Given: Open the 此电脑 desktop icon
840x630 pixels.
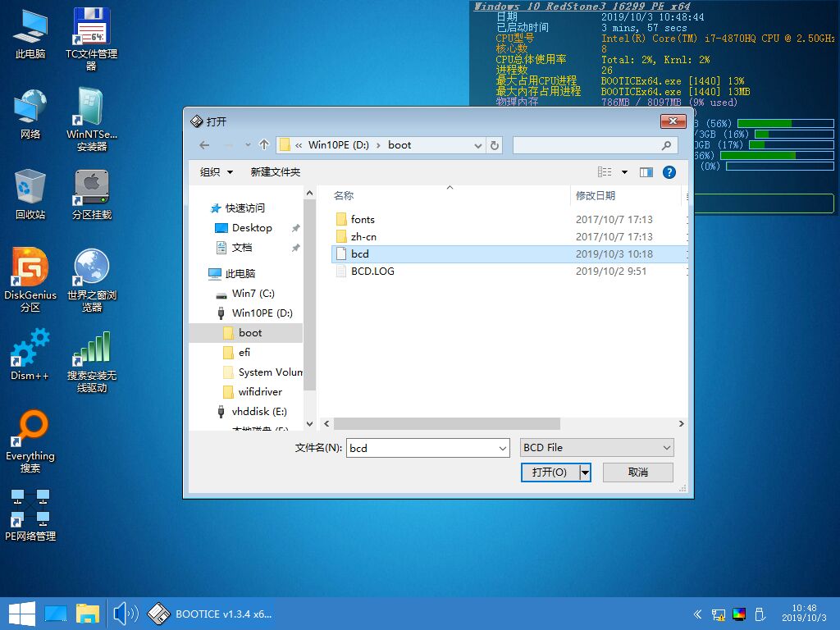Looking at the screenshot, I should pos(30,33).
